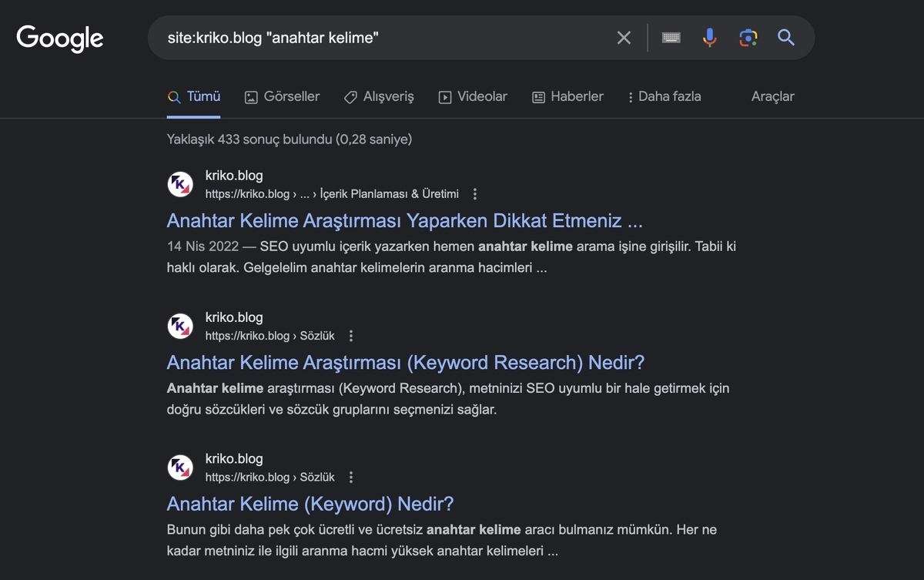Switch to the Görseller tab

(x=282, y=97)
